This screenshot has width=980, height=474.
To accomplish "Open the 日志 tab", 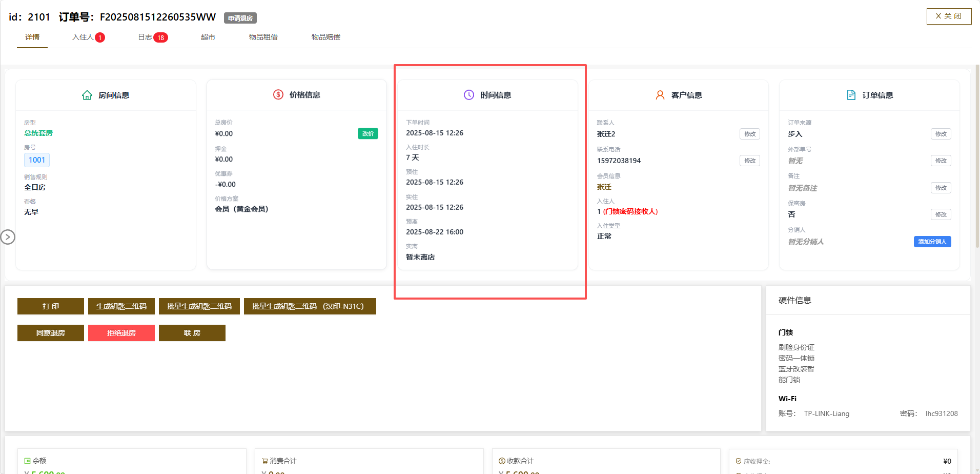I will coord(146,37).
